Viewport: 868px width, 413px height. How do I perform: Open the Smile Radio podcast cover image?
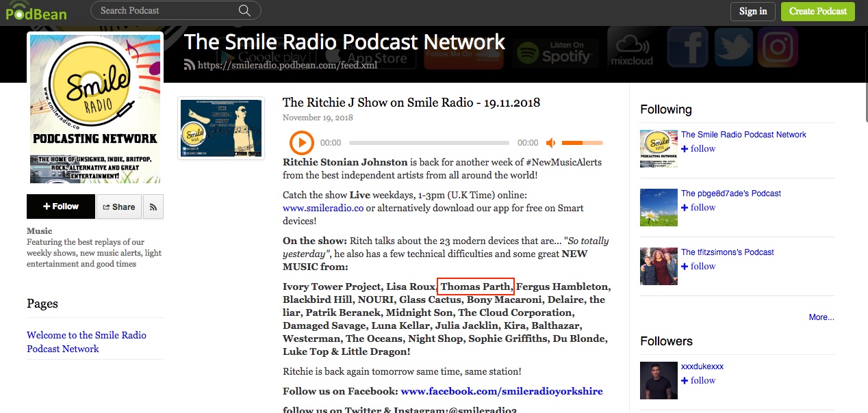click(95, 109)
